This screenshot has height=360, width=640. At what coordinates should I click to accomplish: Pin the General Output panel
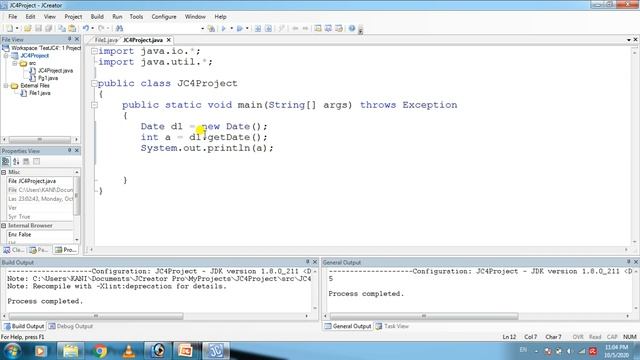pyautogui.click(x=629, y=262)
